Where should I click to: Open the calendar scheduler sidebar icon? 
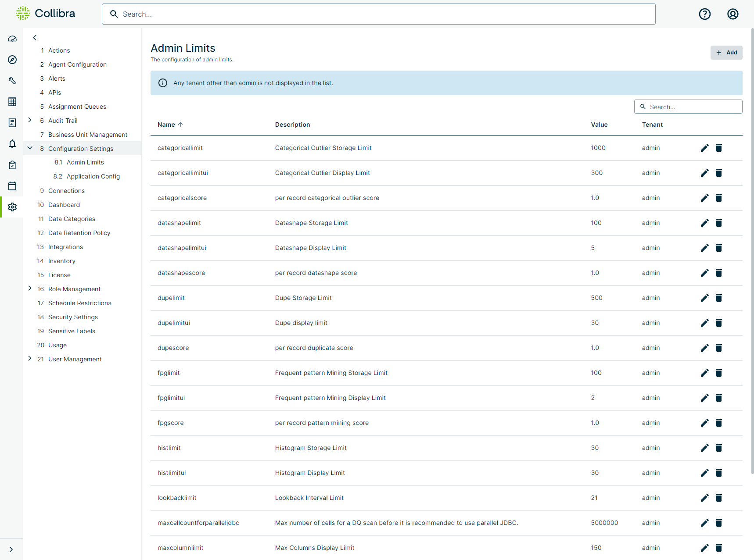pyautogui.click(x=12, y=186)
